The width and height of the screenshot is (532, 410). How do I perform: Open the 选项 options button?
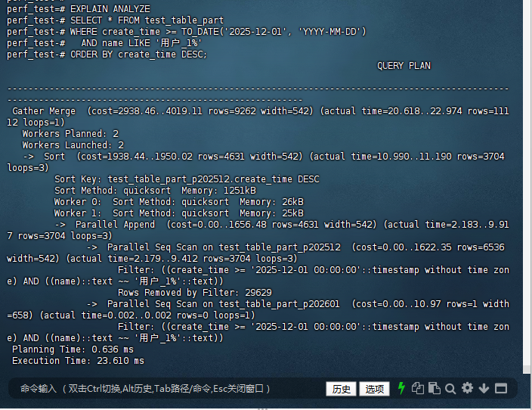375,389
